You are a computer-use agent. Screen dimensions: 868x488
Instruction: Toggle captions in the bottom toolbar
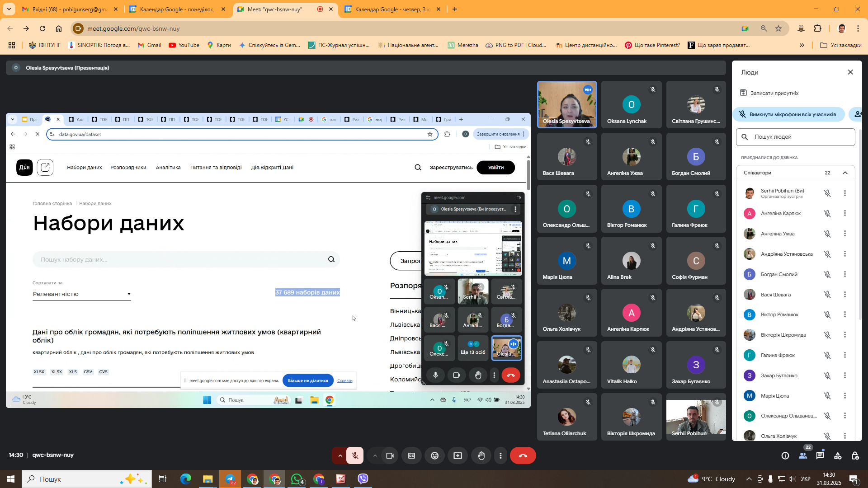[x=411, y=455]
